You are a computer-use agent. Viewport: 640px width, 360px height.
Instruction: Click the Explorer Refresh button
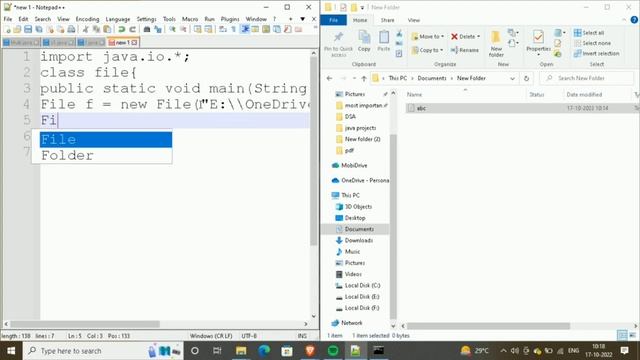pyautogui.click(x=527, y=78)
